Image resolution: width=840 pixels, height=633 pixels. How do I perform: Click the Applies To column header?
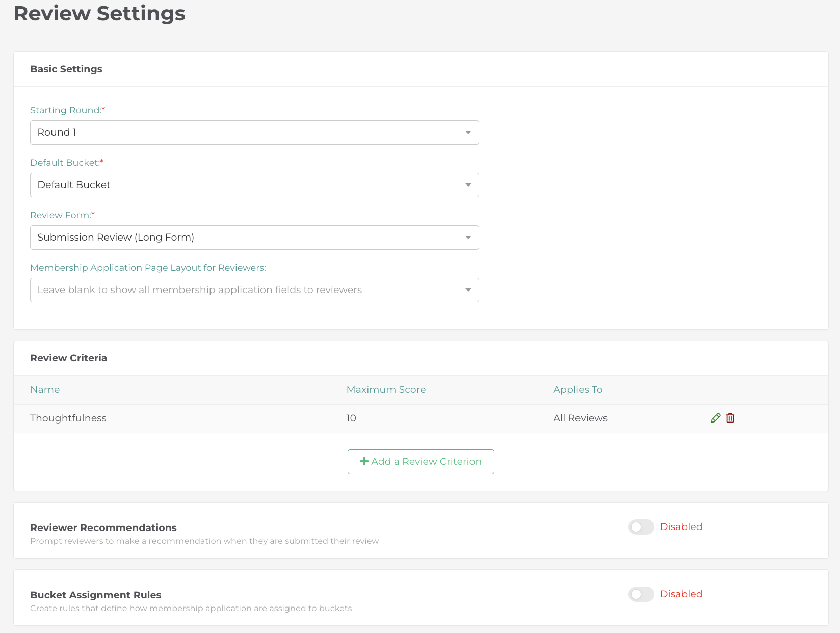pyautogui.click(x=577, y=390)
